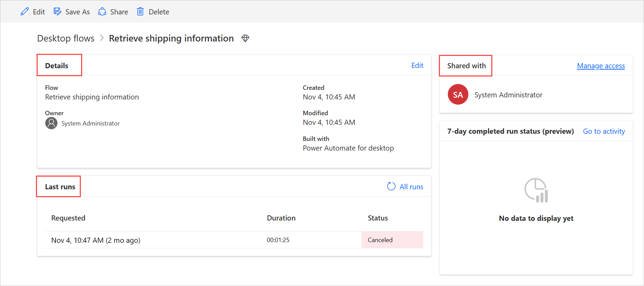
Task: Click the Save As icon
Action: point(58,12)
